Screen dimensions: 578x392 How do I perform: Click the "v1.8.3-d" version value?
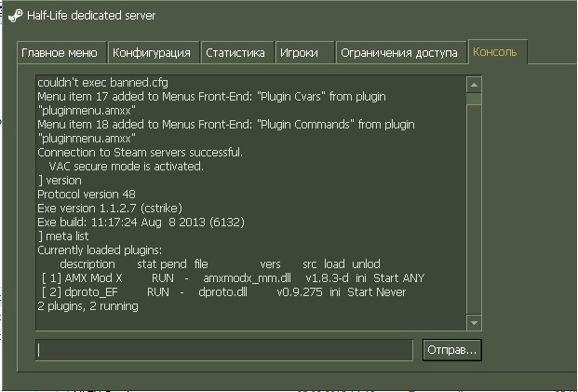[327, 277]
